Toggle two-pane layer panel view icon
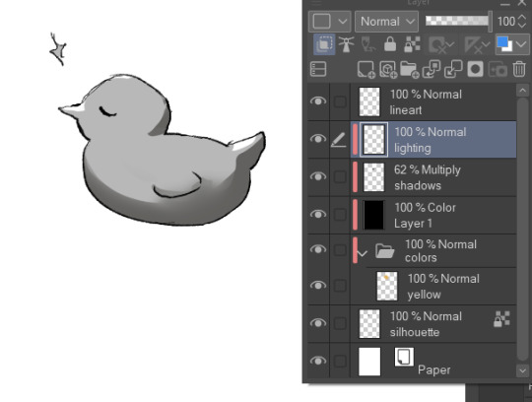This screenshot has height=402, width=532. point(318,69)
